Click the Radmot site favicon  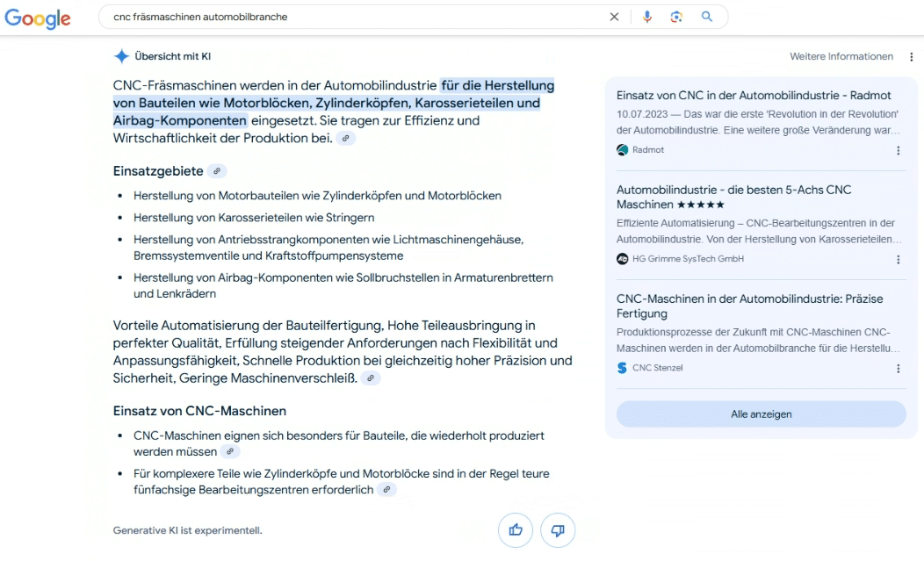click(622, 150)
